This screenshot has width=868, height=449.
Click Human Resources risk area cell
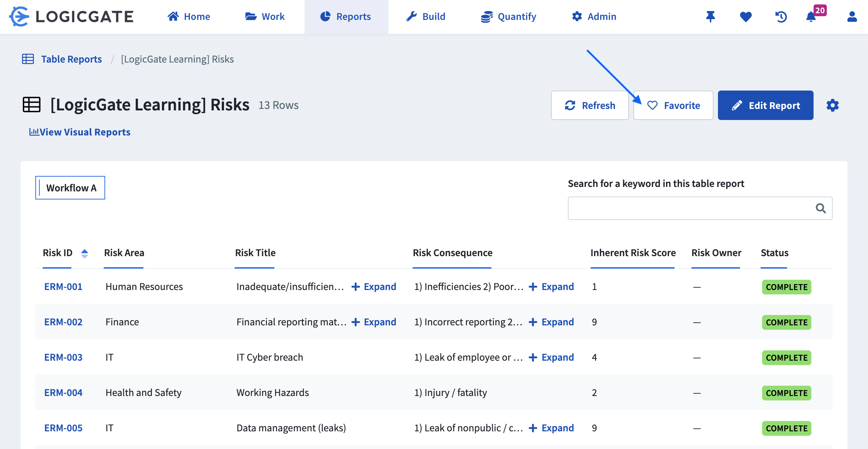[x=144, y=287]
